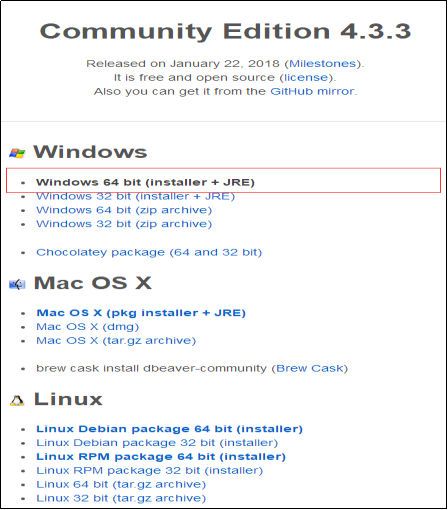Download Linux RPM package 32 bit installer
Image resolution: width=448 pixels, height=510 pixels.
(149, 470)
